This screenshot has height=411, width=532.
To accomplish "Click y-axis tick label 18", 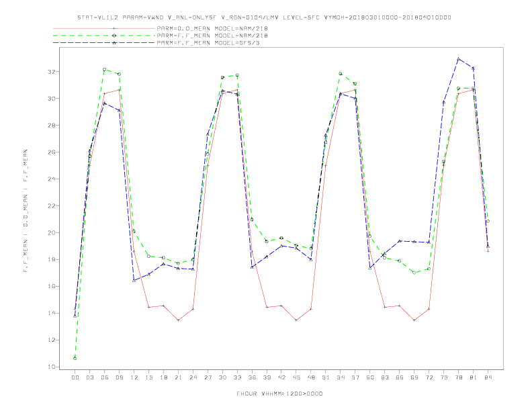I will 52,259.
